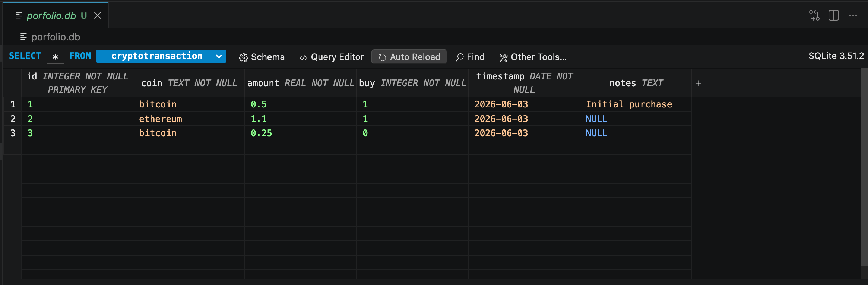This screenshot has width=868, height=285.
Task: Click the Initial purchase notes cell
Action: tap(636, 104)
